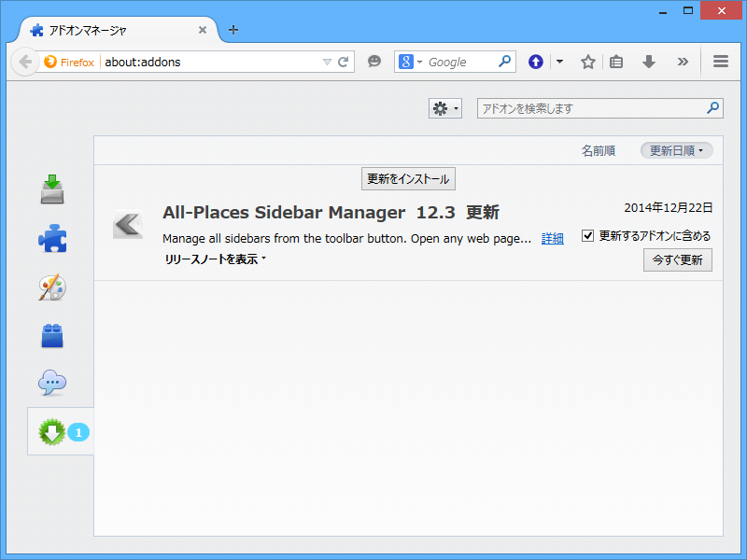Screen dimensions: 747x560
Task: Open the downloads arrow icon
Action: [x=649, y=63]
